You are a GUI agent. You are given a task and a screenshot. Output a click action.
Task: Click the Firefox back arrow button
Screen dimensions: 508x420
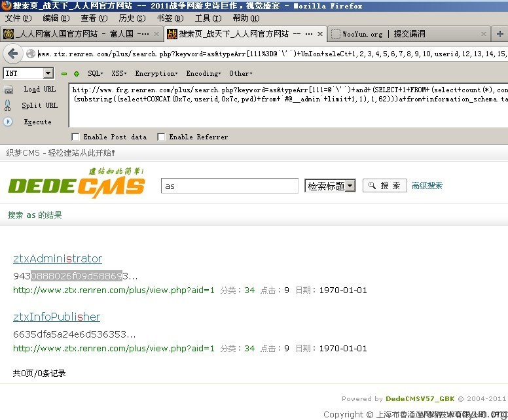tap(13, 54)
